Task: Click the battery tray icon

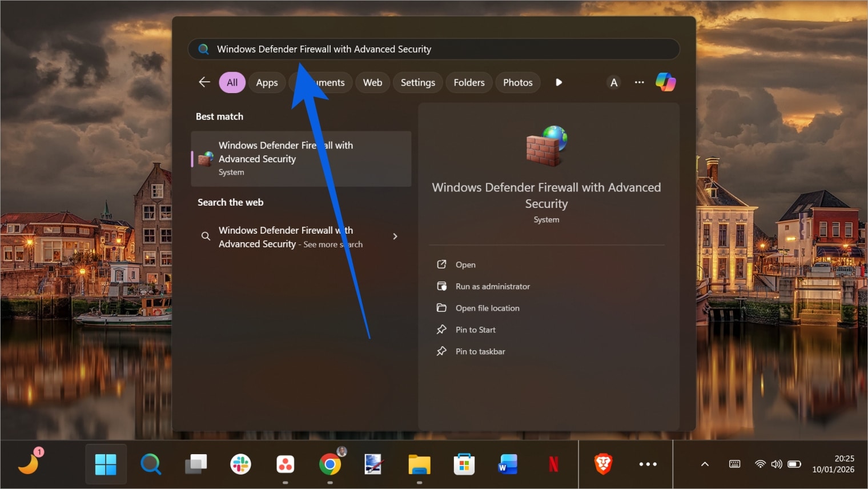Action: point(794,464)
